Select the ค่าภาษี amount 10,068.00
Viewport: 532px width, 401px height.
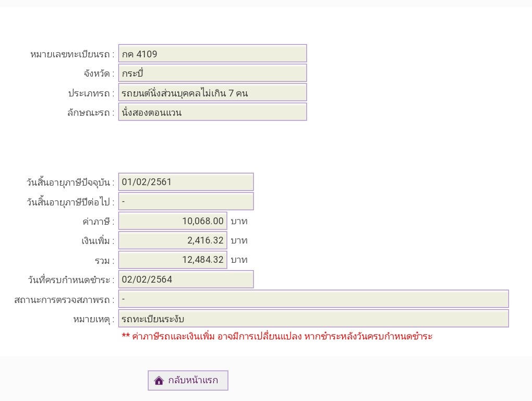(173, 221)
